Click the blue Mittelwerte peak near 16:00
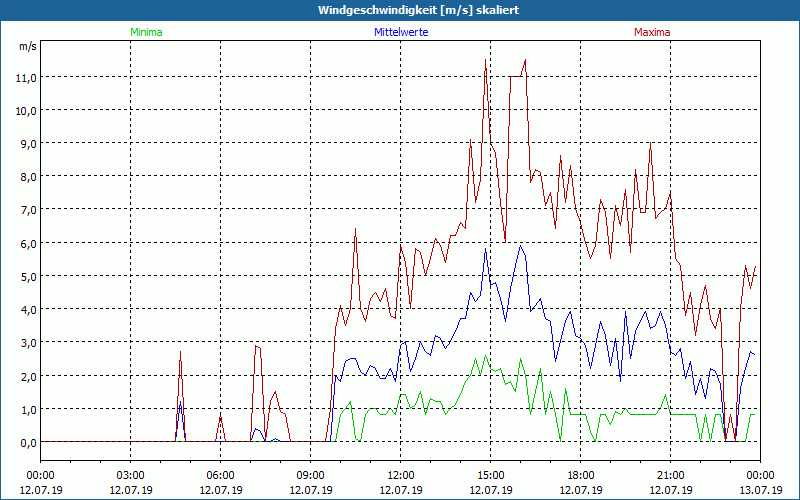800x500 pixels. coord(520,246)
